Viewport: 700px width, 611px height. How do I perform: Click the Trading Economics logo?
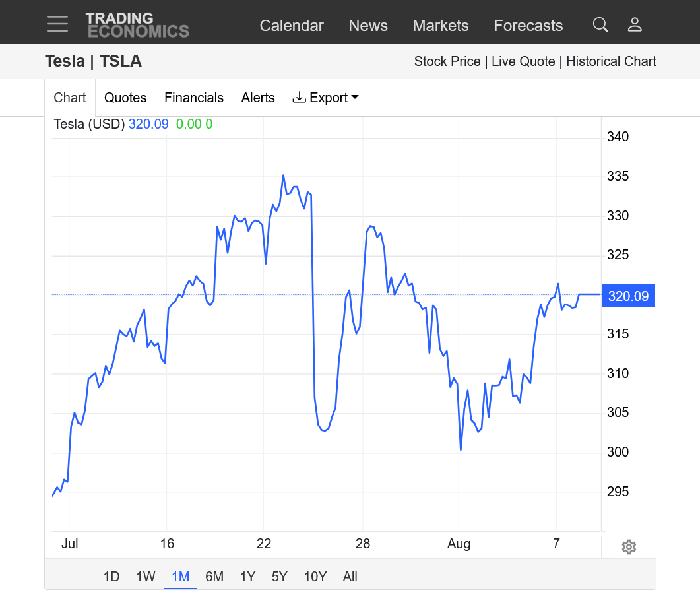137,24
